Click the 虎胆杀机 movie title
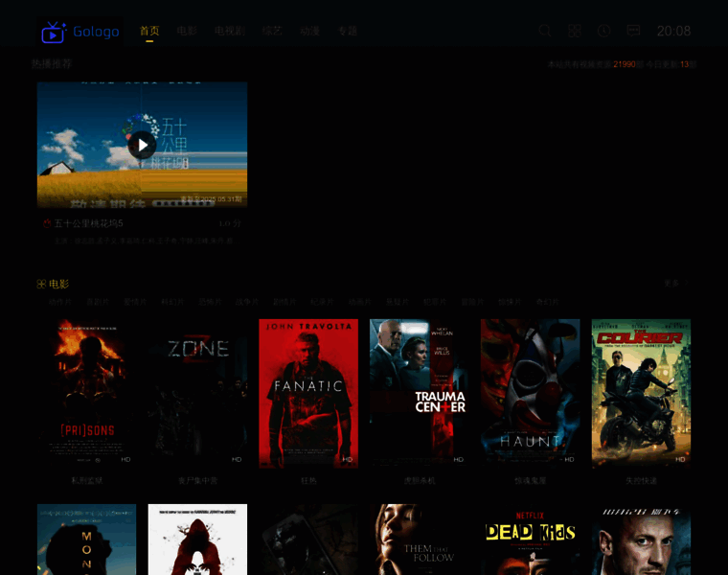The width and height of the screenshot is (728, 575). (420, 481)
